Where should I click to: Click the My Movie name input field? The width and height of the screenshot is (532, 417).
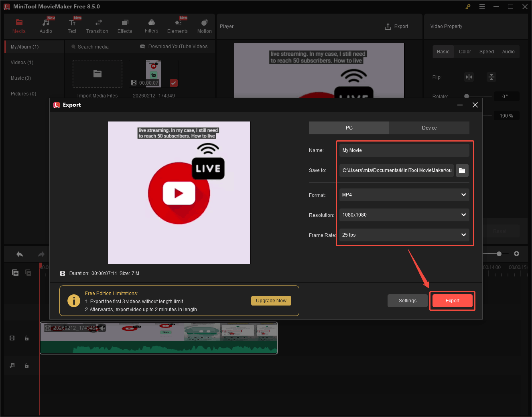pos(404,150)
